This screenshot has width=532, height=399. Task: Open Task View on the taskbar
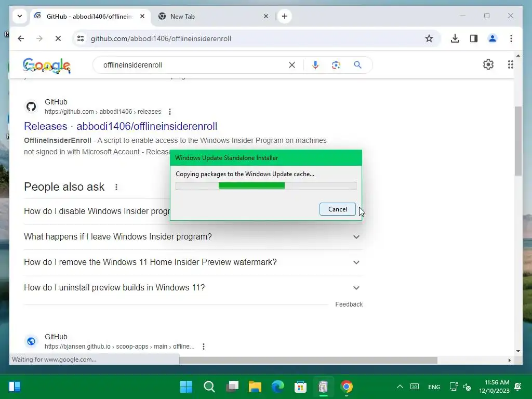coord(232,387)
